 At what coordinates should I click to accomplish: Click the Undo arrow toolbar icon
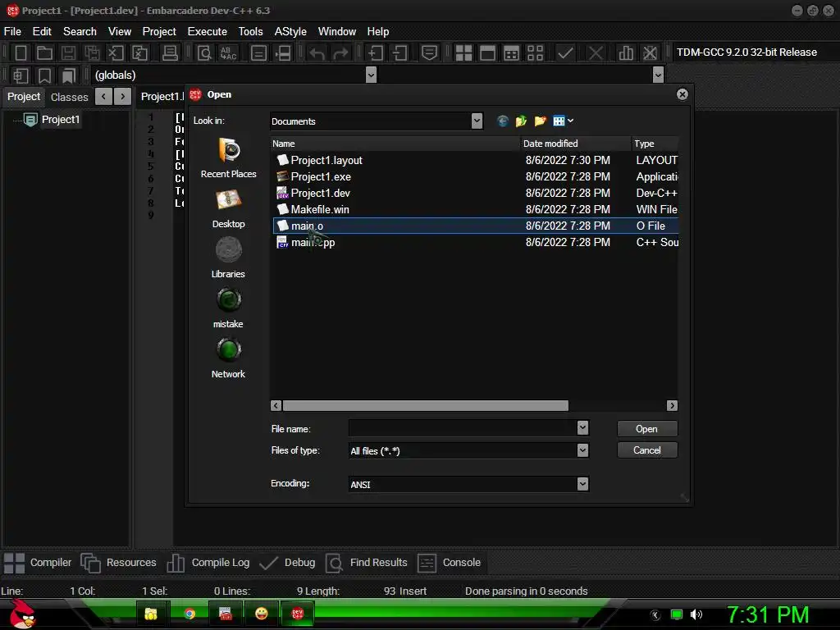pos(317,52)
